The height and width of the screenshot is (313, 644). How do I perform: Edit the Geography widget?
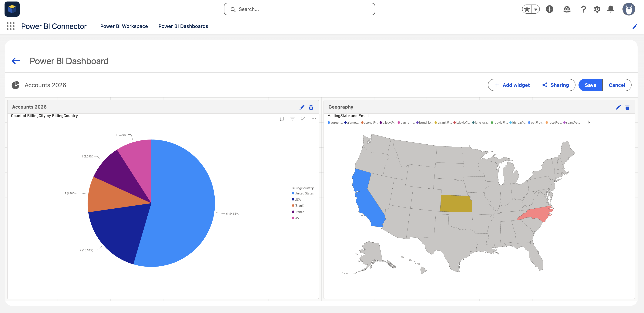coord(618,107)
